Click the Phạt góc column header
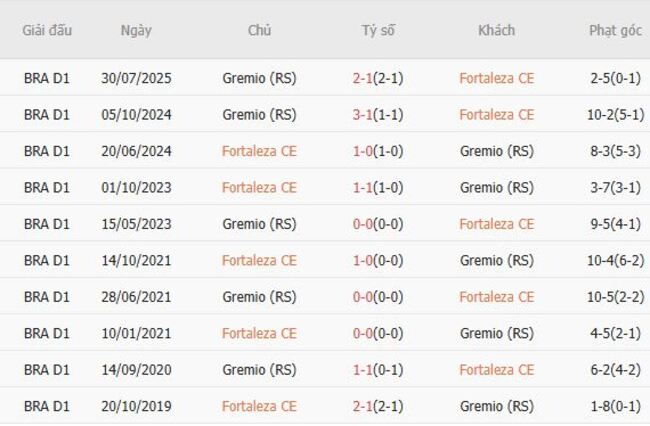650x426 pixels. pos(615,30)
